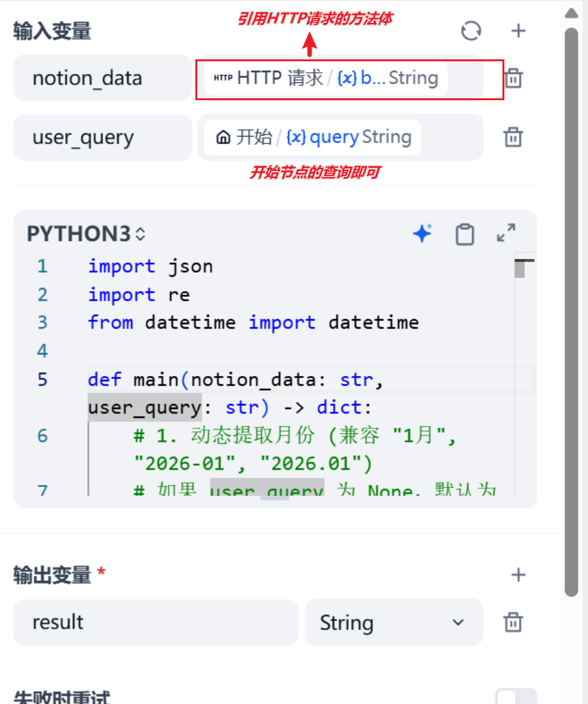Click the code editor's inner scrollbar thumb
The height and width of the screenshot is (704, 588).
(x=520, y=268)
